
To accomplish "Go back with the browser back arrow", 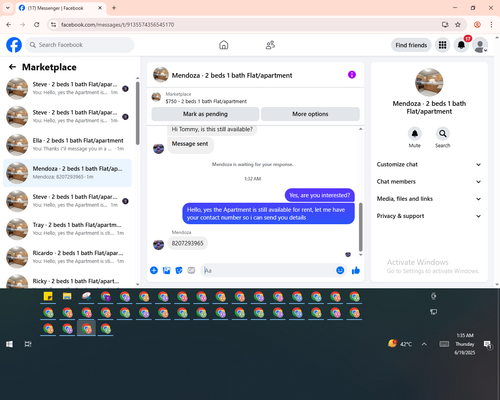I will [x=9, y=24].
